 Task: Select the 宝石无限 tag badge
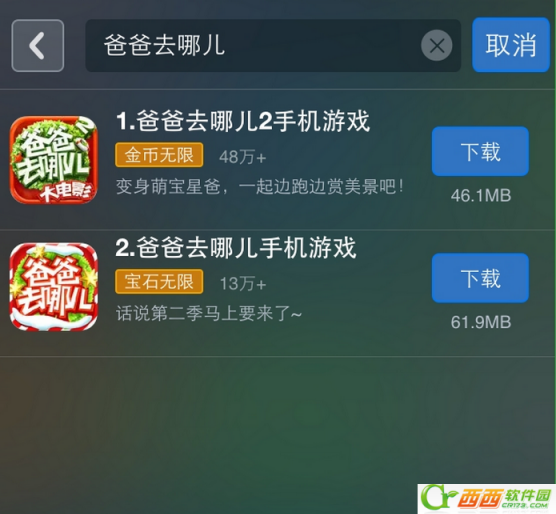point(159,281)
